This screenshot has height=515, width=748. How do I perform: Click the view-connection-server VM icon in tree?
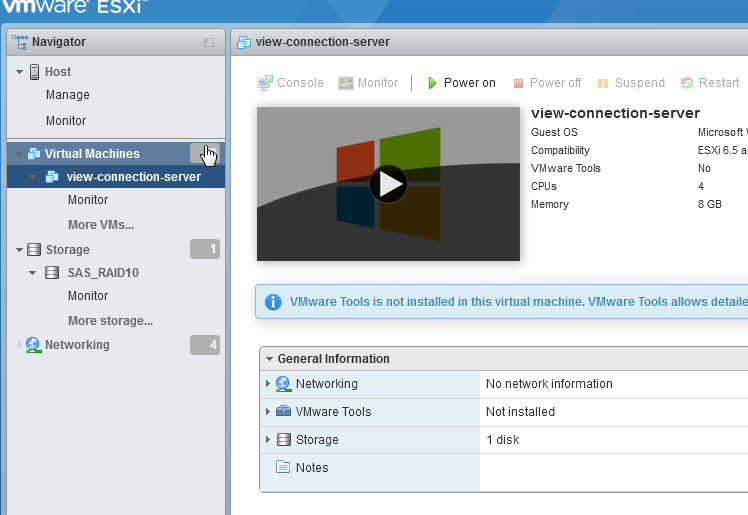[x=52, y=176]
